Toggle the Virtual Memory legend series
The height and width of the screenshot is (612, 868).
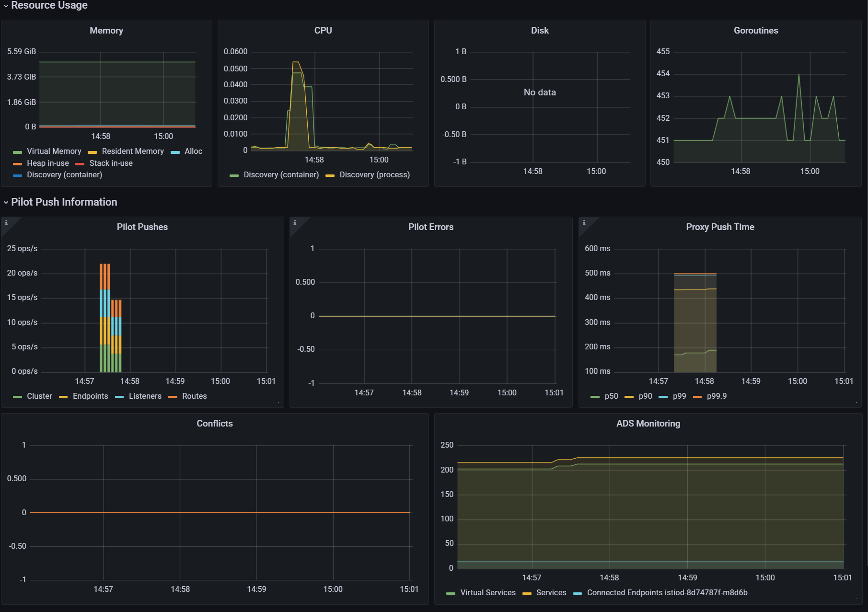pos(54,151)
